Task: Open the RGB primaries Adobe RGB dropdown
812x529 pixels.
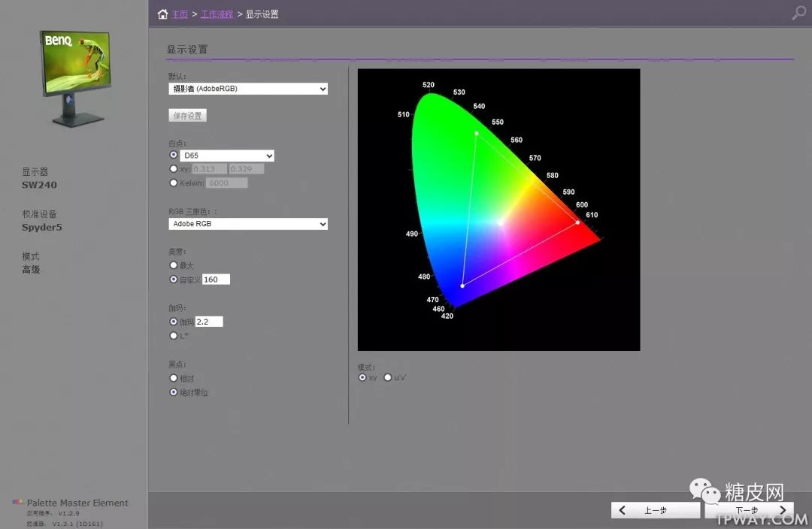Action: pos(248,224)
